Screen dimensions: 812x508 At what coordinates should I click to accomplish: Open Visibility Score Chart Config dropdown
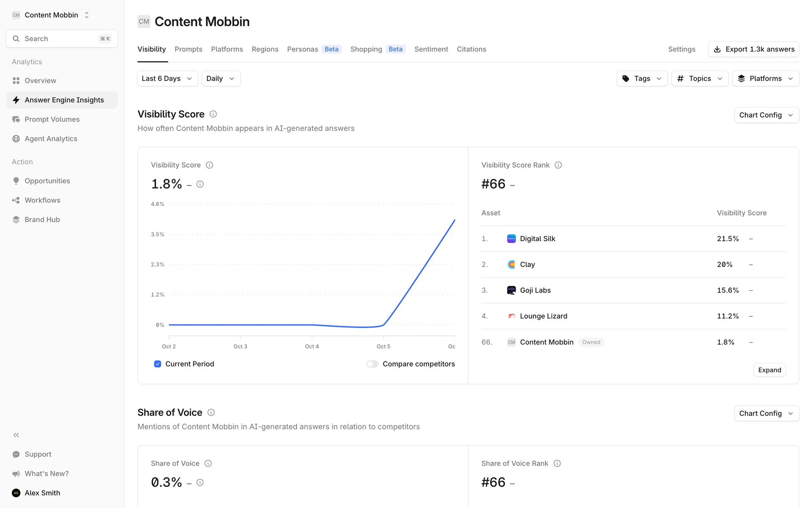[x=766, y=115]
